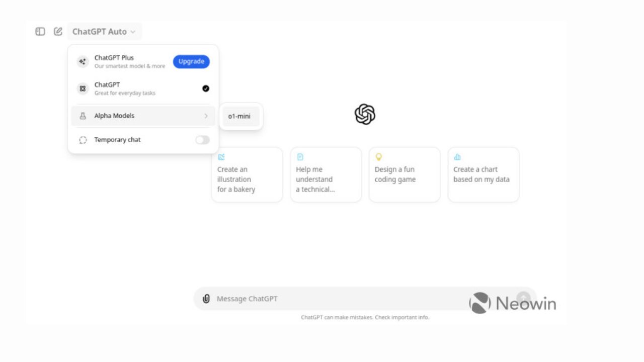Click the ChatGPT Plus sparkle icon
The height and width of the screenshot is (362, 644).
(83, 62)
